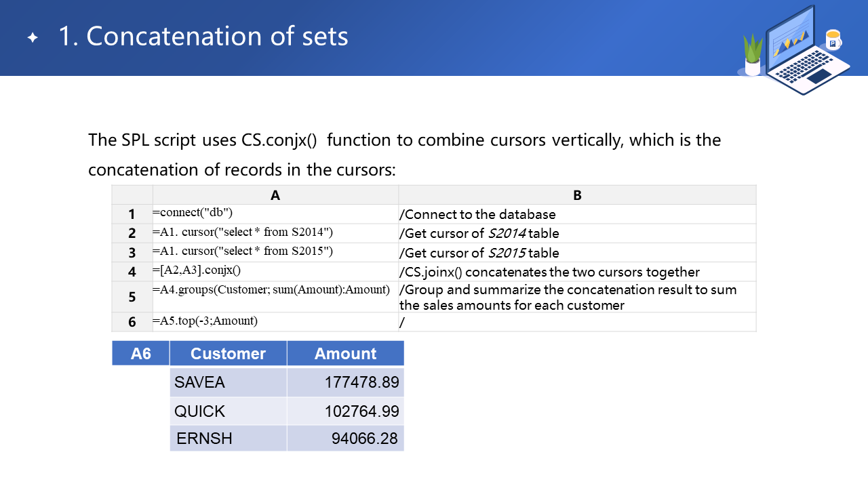868x488 pixels.
Task: Click the Customer header in the result table
Action: tap(228, 353)
